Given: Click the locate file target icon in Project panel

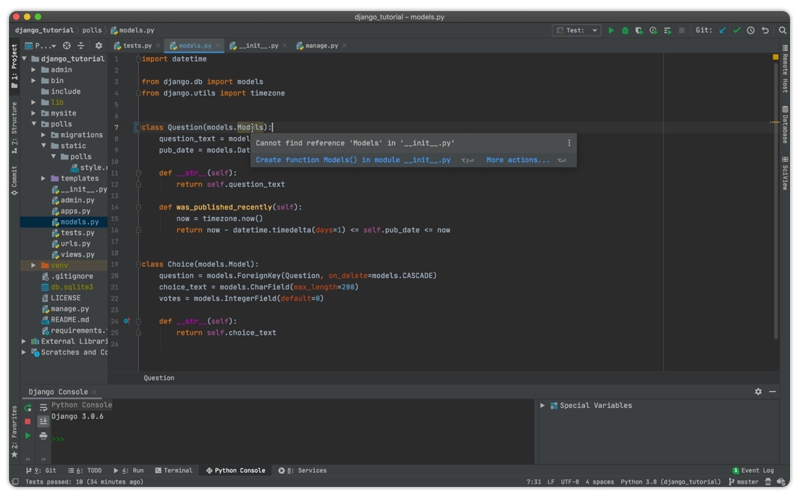Looking at the screenshot, I should pos(67,46).
